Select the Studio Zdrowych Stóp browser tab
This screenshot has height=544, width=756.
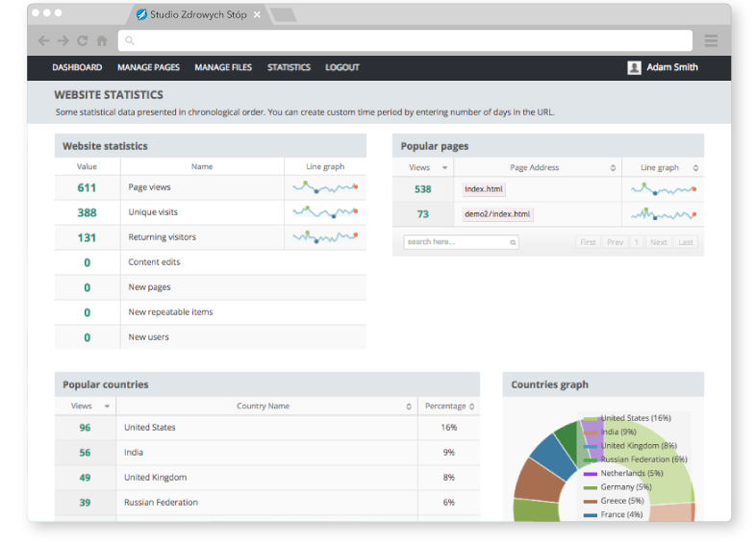point(198,14)
